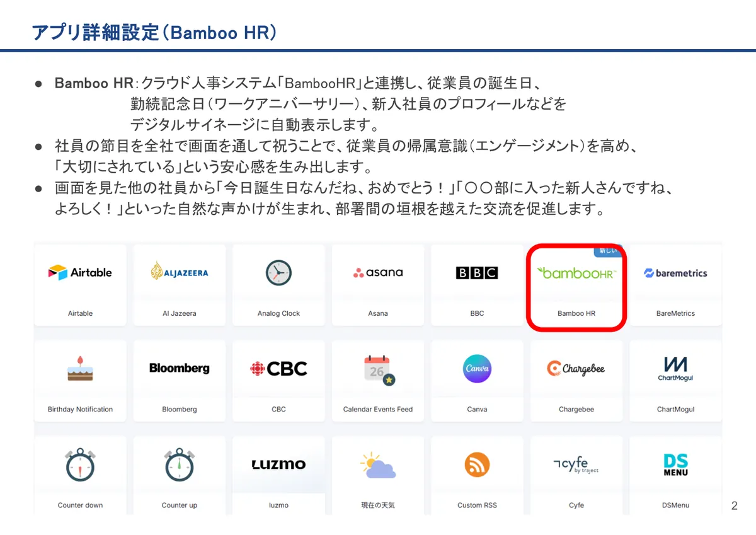Select the Birthday Notification caption
The image size is (756, 535).
coord(80,409)
